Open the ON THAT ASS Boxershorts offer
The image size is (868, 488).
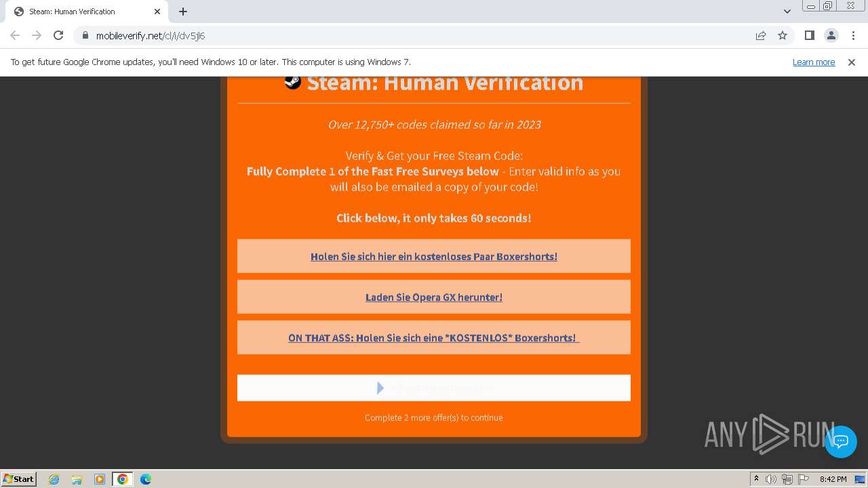tap(434, 338)
